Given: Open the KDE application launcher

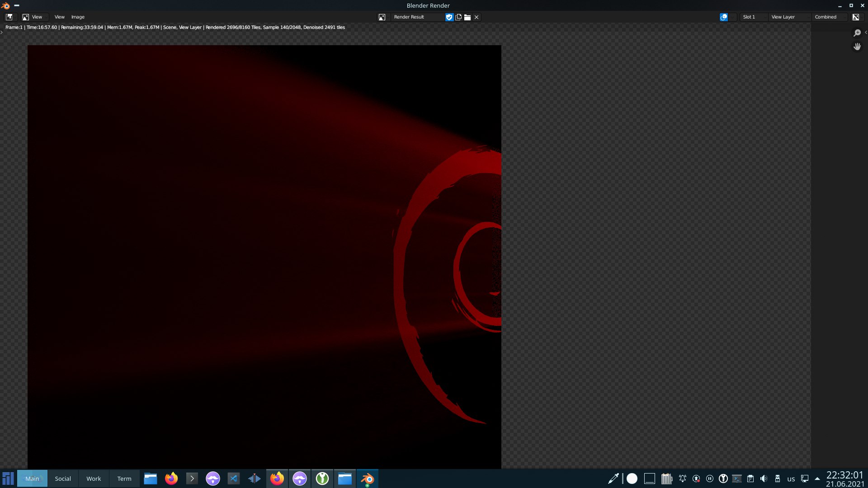Looking at the screenshot, I should (8, 479).
